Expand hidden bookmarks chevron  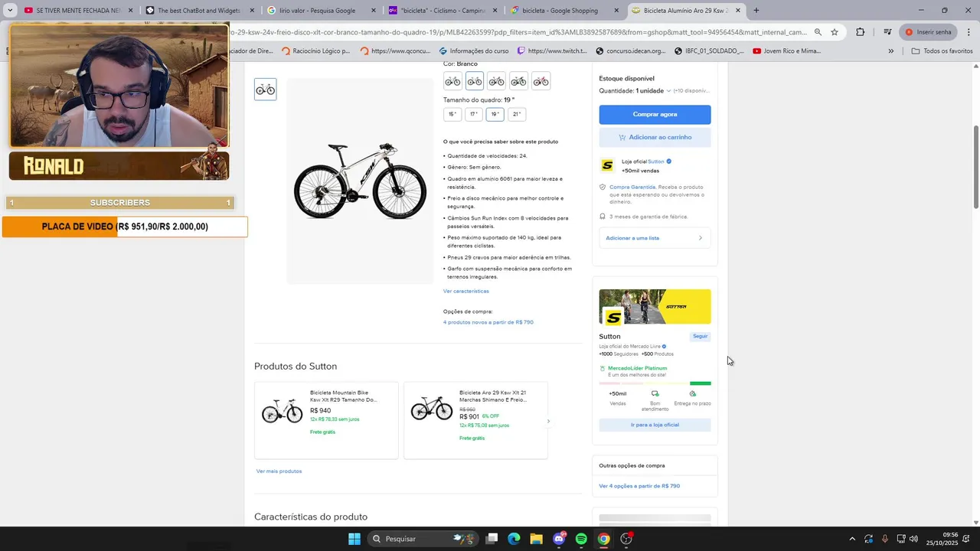pyautogui.click(x=891, y=51)
